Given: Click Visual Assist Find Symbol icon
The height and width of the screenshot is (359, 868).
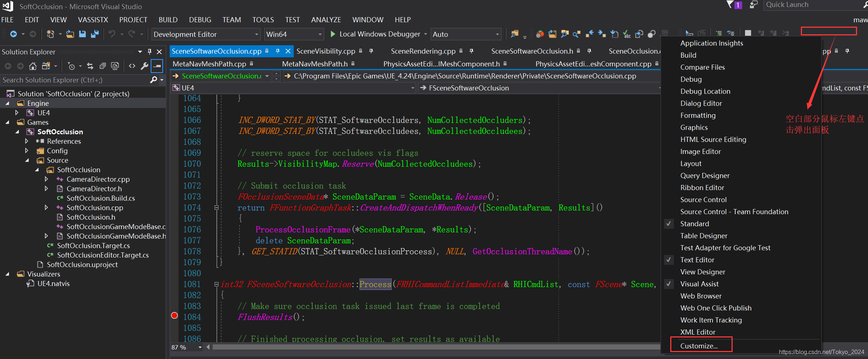Looking at the screenshot, I should (x=565, y=34).
